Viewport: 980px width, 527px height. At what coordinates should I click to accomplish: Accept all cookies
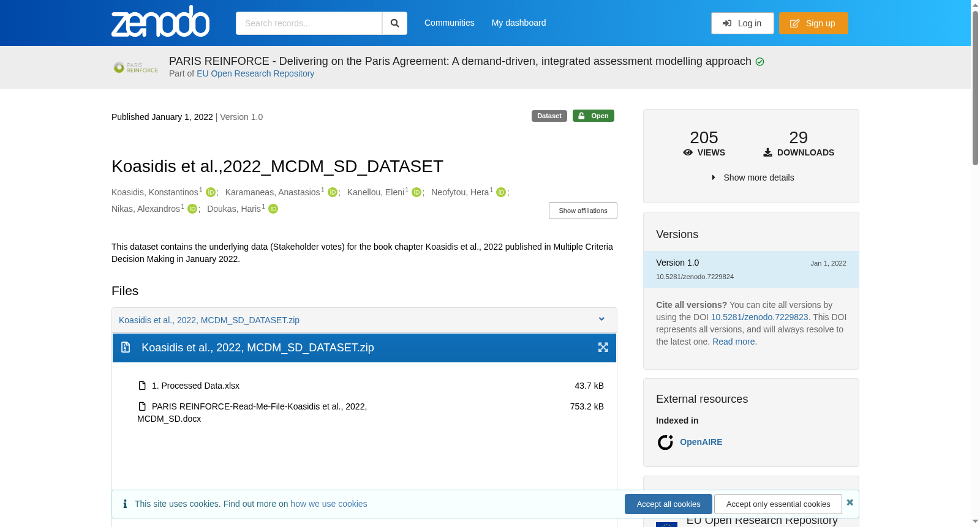click(x=668, y=504)
